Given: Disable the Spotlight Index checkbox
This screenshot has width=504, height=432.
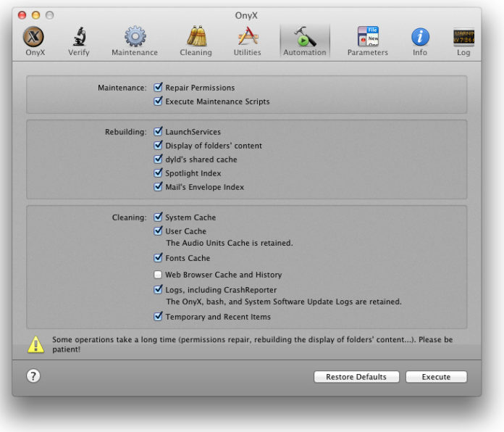Looking at the screenshot, I should 158,173.
